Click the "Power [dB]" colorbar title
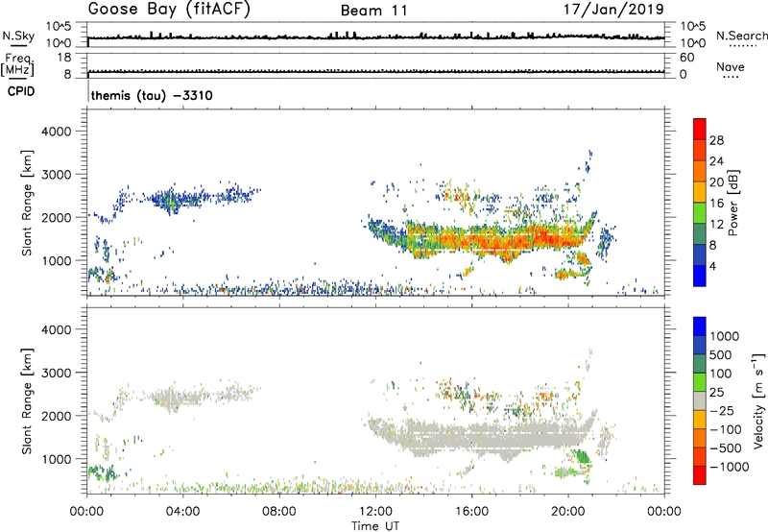 pyautogui.click(x=732, y=203)
